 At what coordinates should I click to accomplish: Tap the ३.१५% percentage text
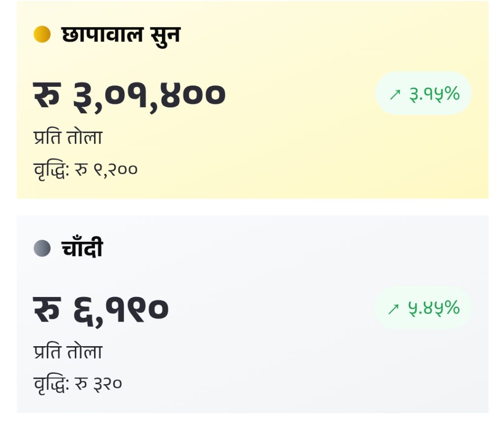point(434,94)
